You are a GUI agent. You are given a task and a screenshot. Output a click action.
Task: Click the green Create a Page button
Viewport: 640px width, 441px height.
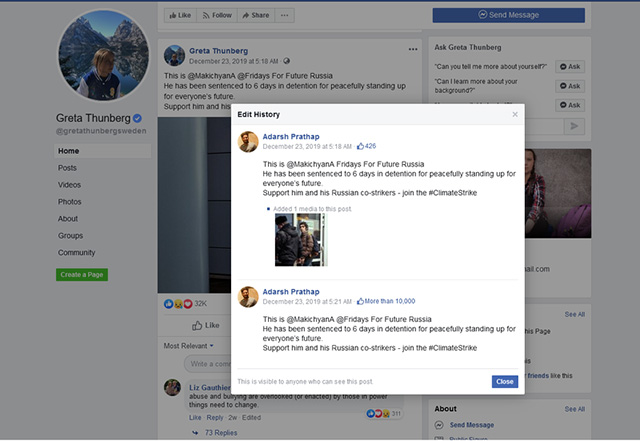click(x=82, y=275)
